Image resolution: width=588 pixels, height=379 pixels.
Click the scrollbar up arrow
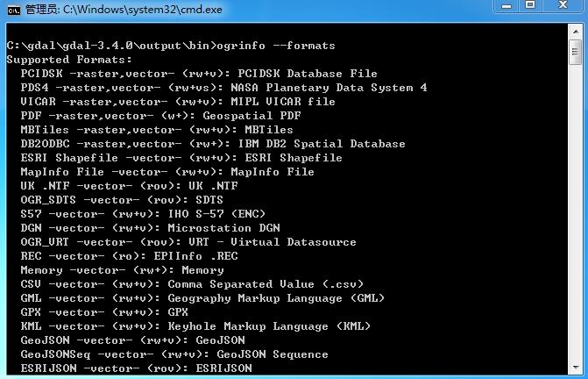(x=576, y=32)
